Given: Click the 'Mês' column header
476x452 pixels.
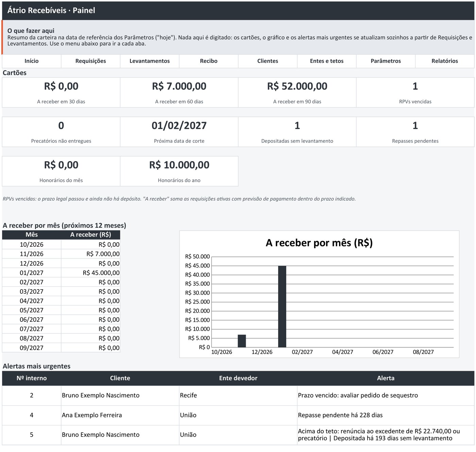Looking at the screenshot, I should coord(32,235).
